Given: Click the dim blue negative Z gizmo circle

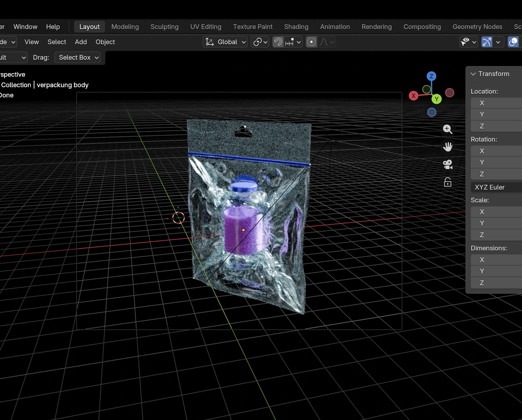Looking at the screenshot, I should (432, 112).
